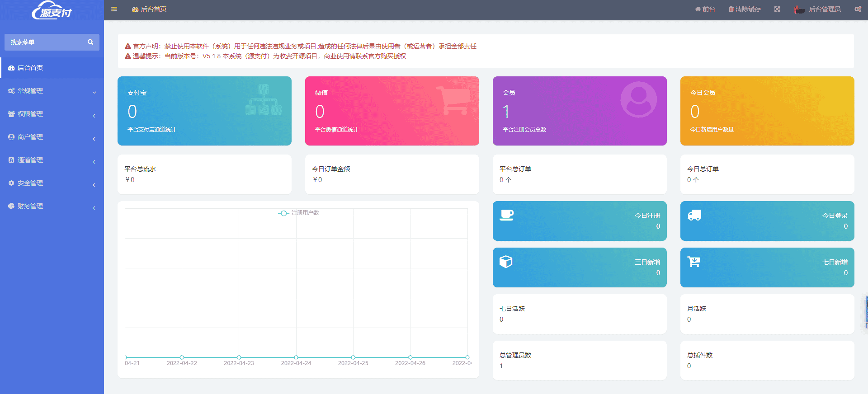Click the 平台总流水 label

pyautogui.click(x=140, y=169)
